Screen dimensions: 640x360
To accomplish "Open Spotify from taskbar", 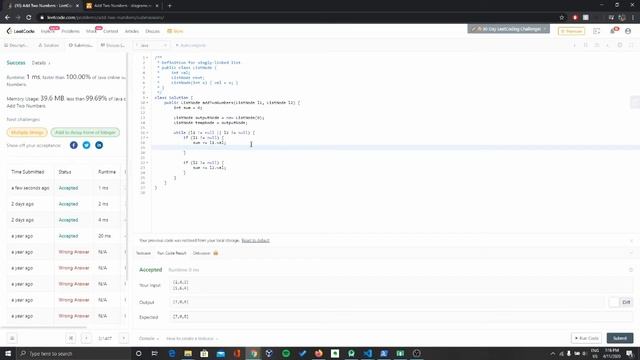I will click(286, 353).
